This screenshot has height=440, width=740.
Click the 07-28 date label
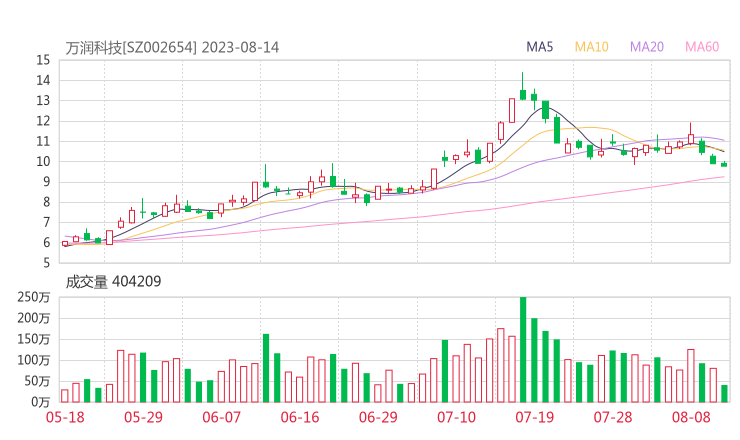(613, 417)
